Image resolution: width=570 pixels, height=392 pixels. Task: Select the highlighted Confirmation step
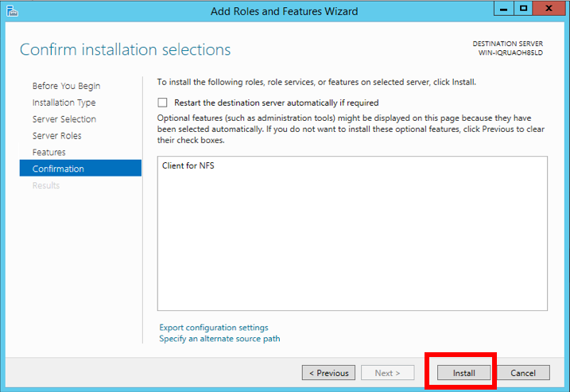coord(58,169)
